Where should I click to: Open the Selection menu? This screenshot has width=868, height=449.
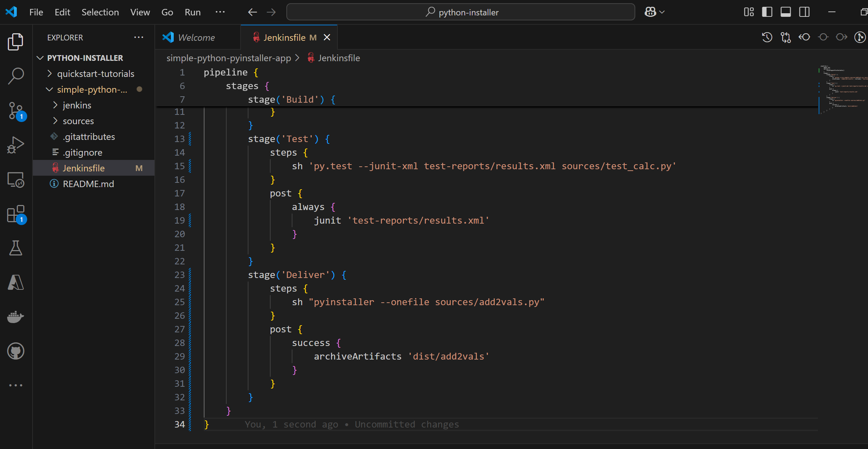pos(100,12)
